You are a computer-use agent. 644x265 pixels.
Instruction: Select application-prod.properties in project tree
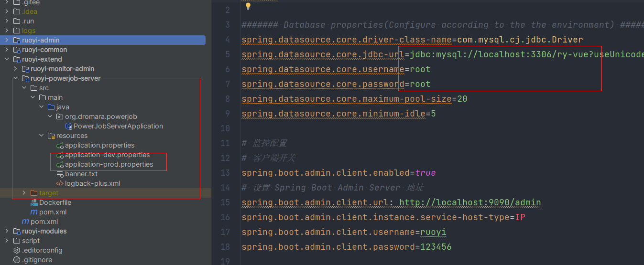point(109,164)
